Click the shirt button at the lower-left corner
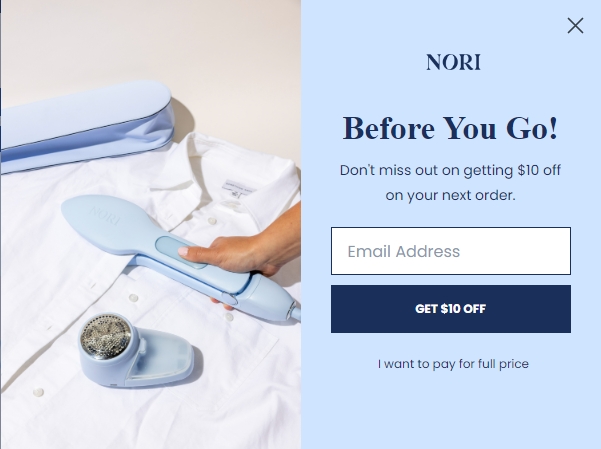601x449 pixels. point(38,392)
